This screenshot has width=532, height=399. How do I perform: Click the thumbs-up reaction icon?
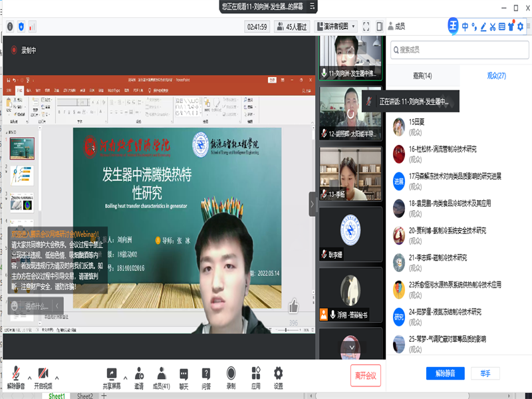pyautogui.click(x=293, y=306)
